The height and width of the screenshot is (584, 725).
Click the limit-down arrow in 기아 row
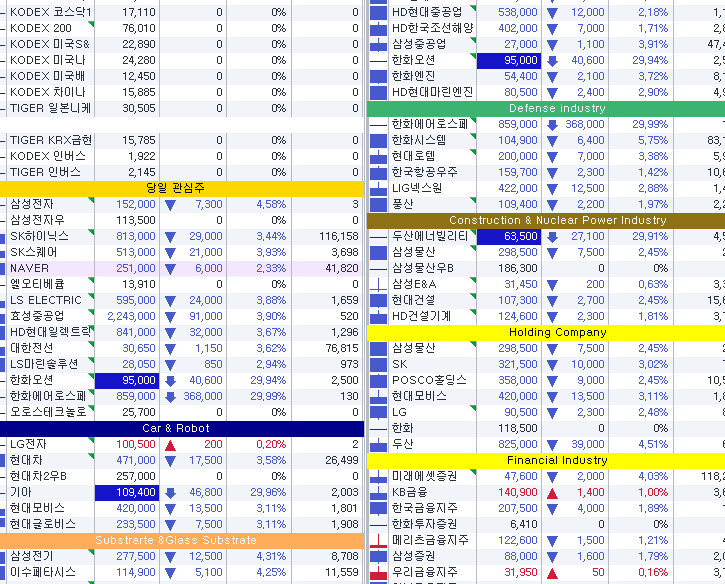point(170,493)
